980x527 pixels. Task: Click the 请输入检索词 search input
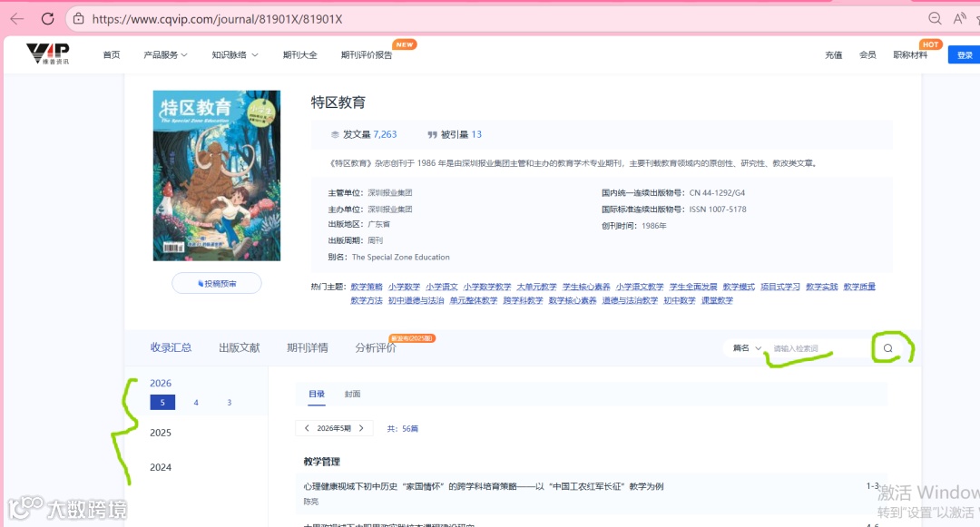point(818,348)
